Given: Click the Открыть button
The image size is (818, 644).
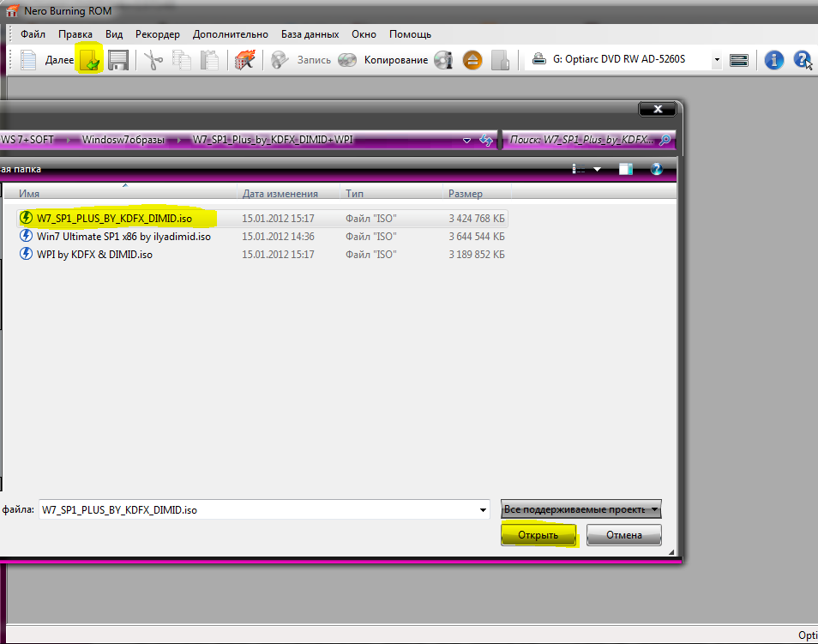Looking at the screenshot, I should click(538, 535).
